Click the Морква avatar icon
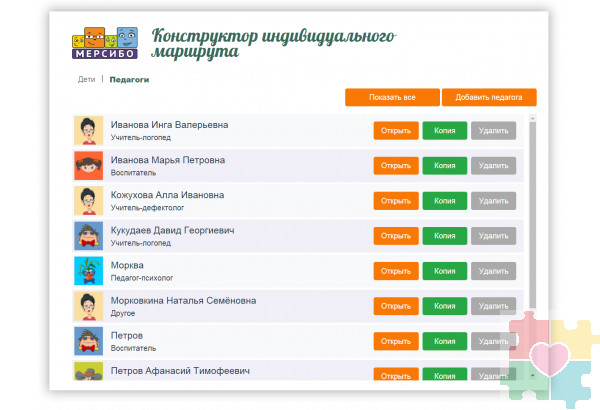This screenshot has height=410, width=600. coord(89,270)
